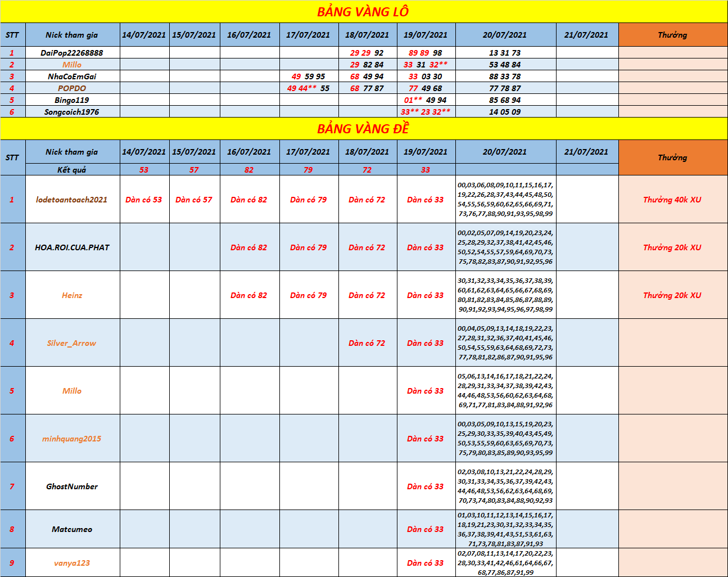Select the minhquang2015 nickname

(72, 439)
